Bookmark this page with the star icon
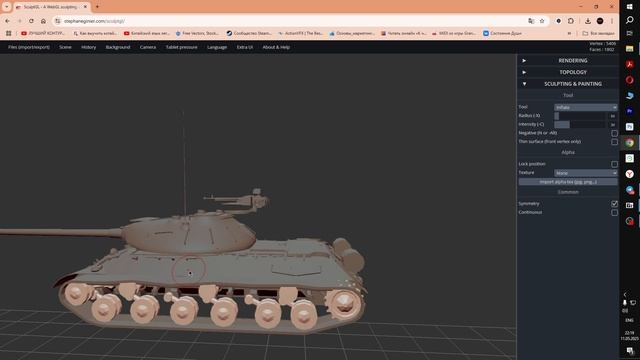640x360 pixels. (542, 21)
